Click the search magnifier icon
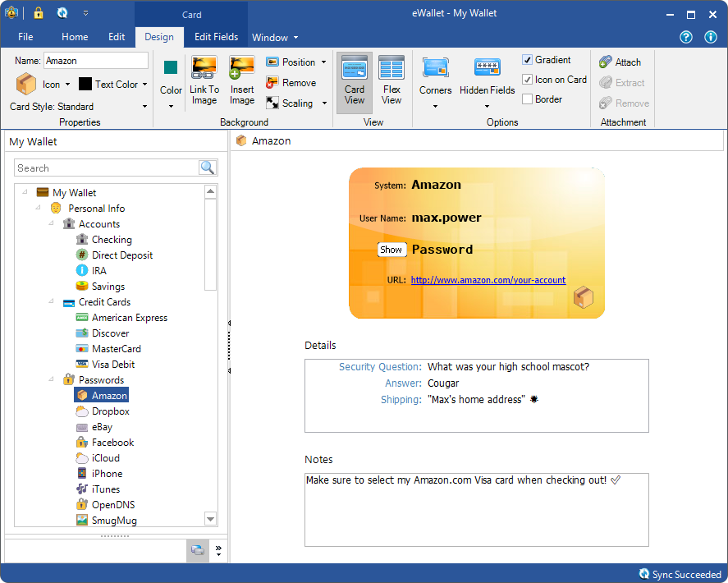This screenshot has width=728, height=583. (208, 168)
